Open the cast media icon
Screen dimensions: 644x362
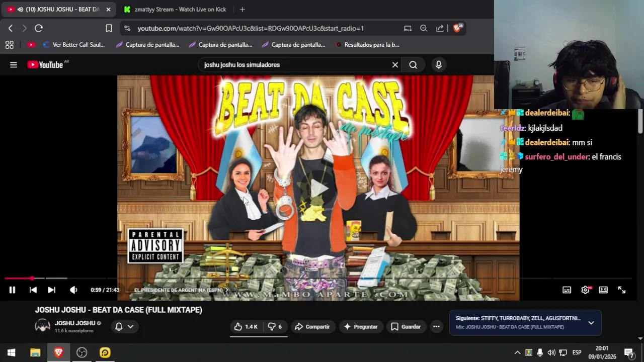tap(408, 29)
